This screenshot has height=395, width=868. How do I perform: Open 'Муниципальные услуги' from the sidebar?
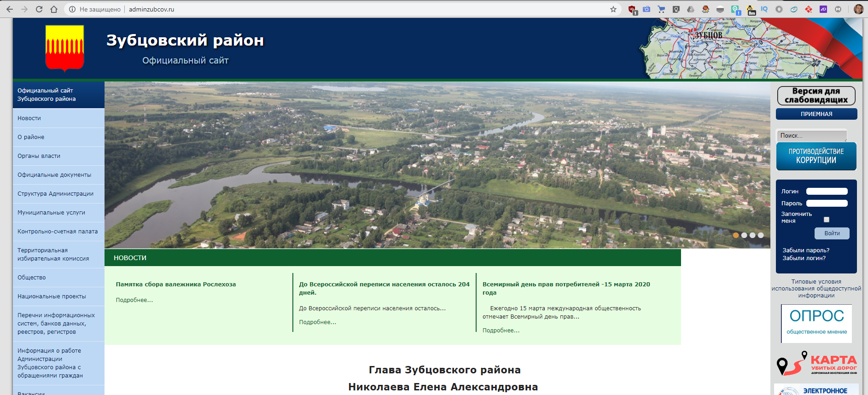(51, 213)
